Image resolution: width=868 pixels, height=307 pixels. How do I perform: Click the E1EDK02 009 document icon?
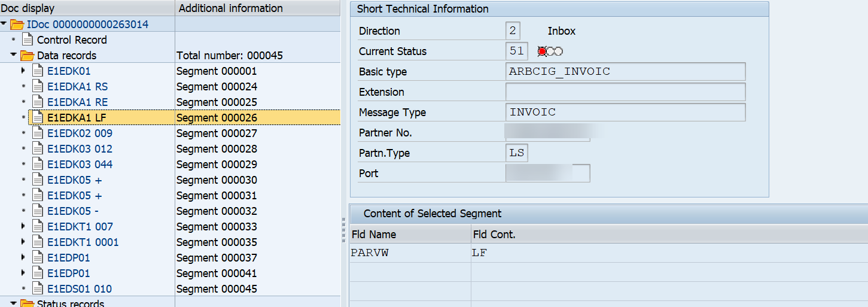[38, 133]
